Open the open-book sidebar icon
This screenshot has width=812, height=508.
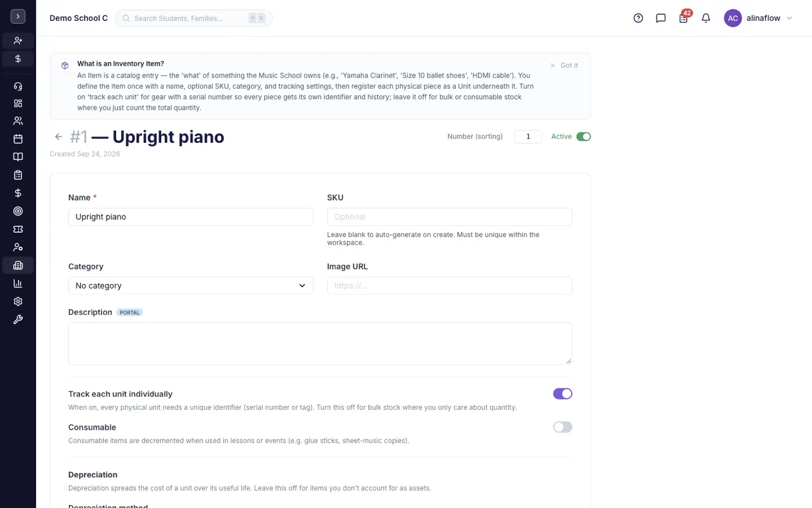click(18, 157)
